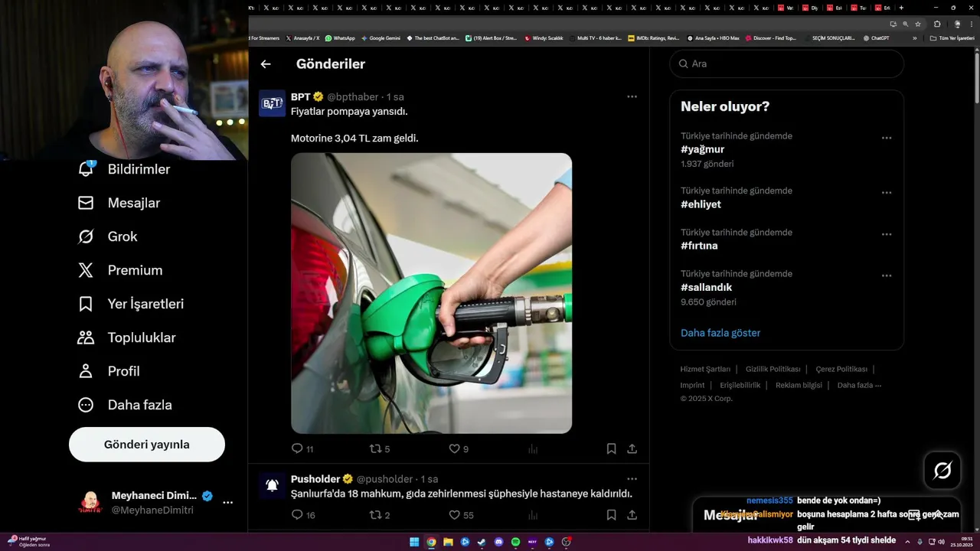
Task: Open the Tüm Yer İşaretleri bookmarks folder
Action: pos(952,37)
